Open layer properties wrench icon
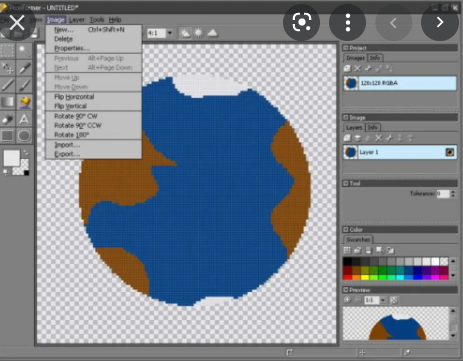463x361 pixels. point(389,138)
